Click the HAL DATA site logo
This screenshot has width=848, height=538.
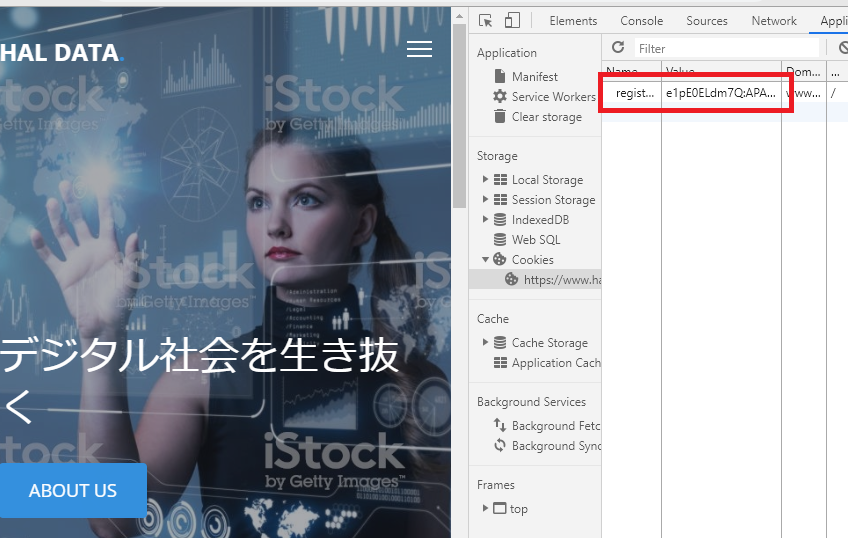pyautogui.click(x=61, y=52)
